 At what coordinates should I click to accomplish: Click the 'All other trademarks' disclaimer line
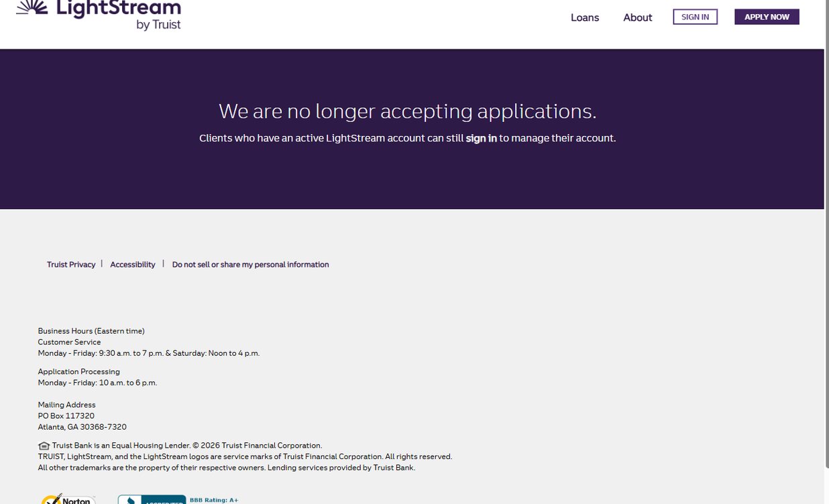(227, 468)
